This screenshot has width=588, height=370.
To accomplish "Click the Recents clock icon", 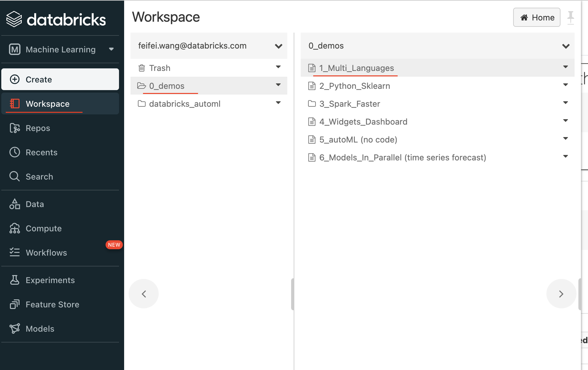I will [x=15, y=152].
